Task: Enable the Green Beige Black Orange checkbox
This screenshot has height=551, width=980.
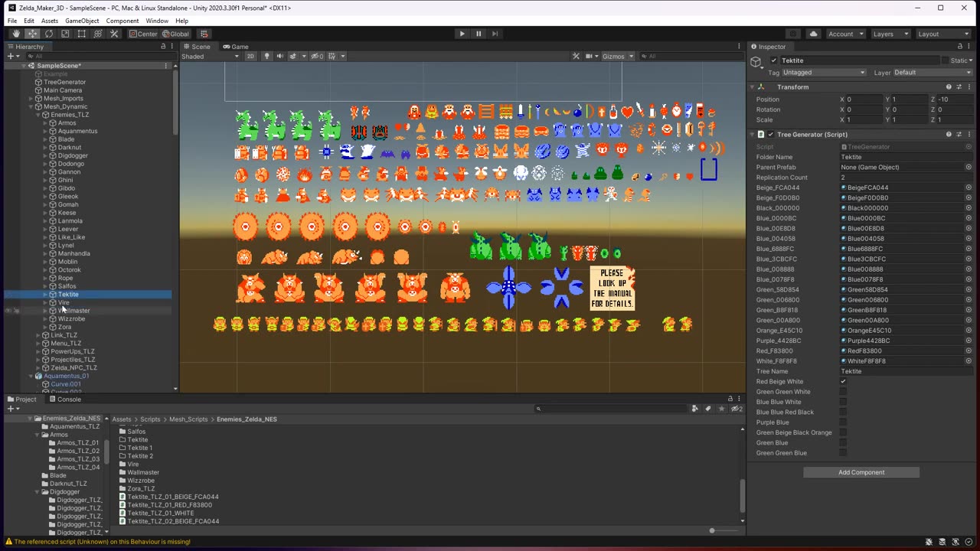Action: (843, 432)
